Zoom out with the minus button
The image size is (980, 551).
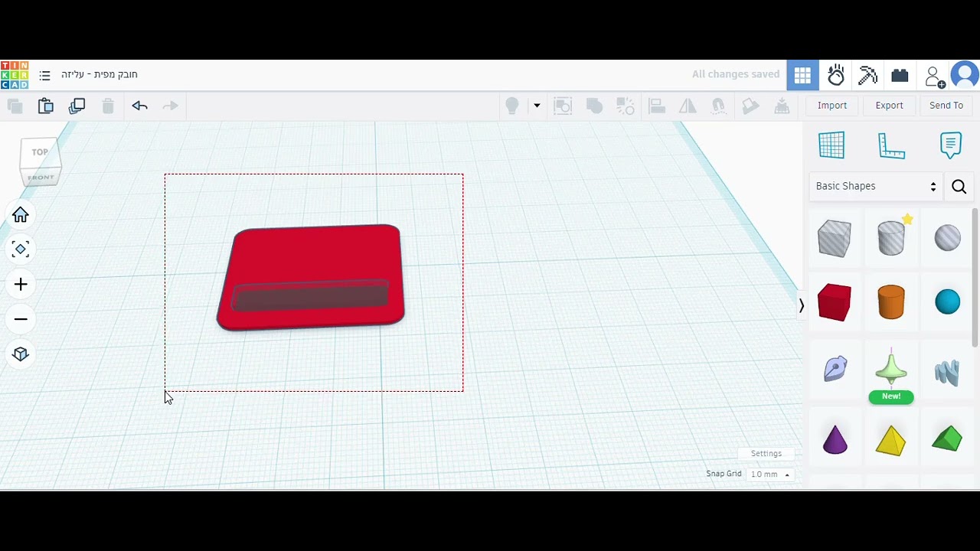(21, 319)
